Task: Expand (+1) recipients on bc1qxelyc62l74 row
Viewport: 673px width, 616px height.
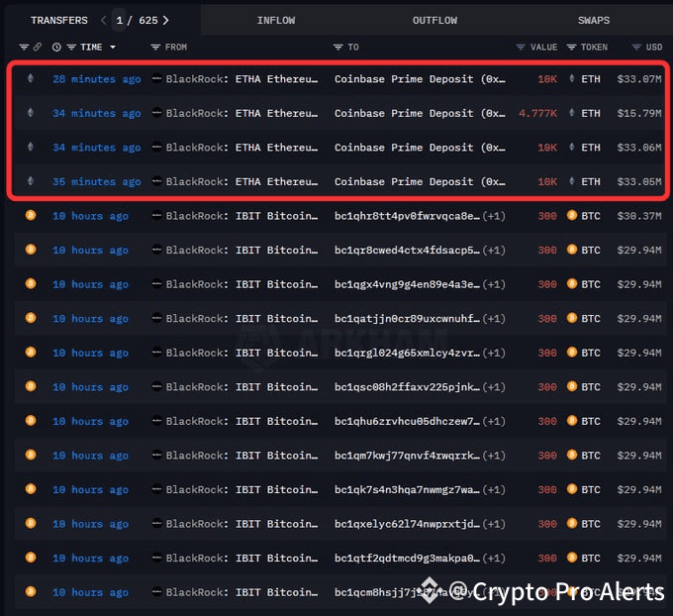Action: (x=494, y=524)
